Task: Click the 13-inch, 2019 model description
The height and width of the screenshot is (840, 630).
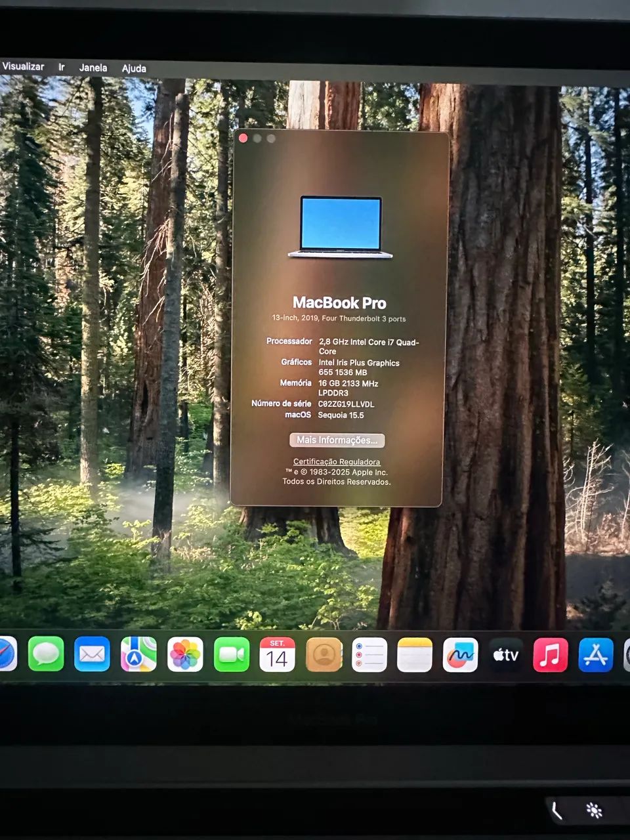Action: pyautogui.click(x=339, y=318)
